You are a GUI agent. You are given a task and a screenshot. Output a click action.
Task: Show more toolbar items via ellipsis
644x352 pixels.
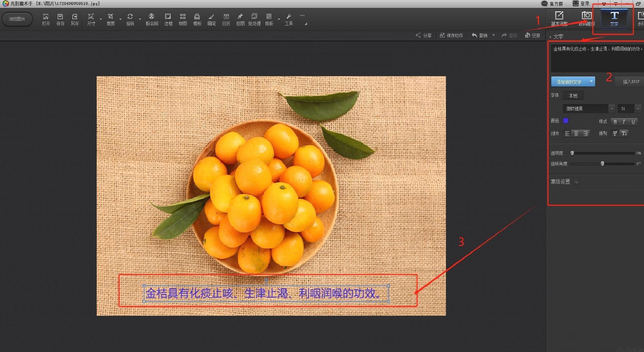click(x=302, y=15)
